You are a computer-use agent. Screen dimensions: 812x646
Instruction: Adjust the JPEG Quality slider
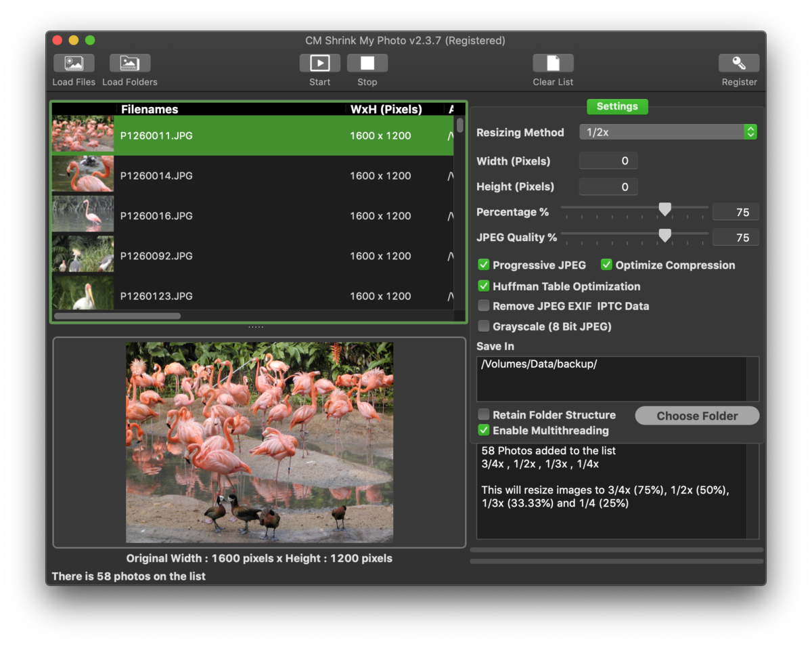[664, 236]
